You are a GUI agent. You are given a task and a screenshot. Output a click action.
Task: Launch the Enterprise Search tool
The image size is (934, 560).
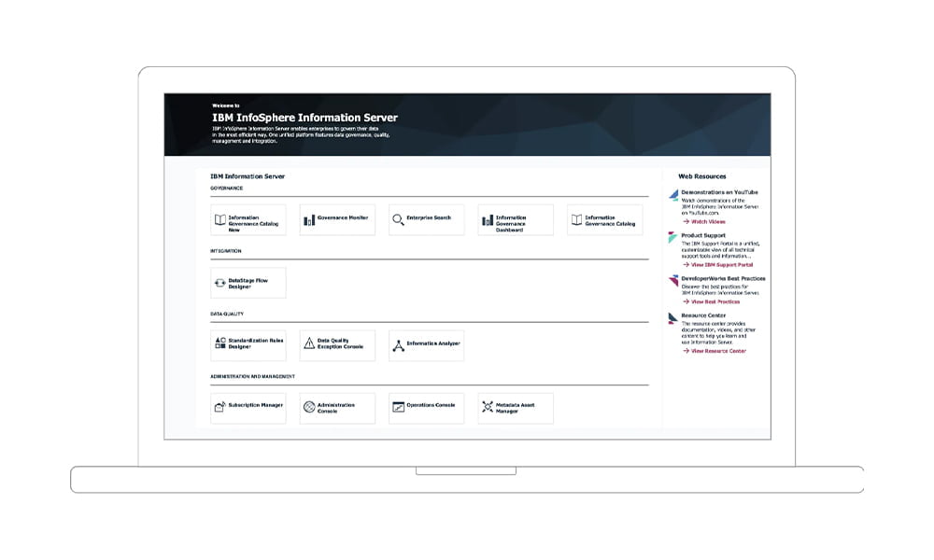point(426,218)
